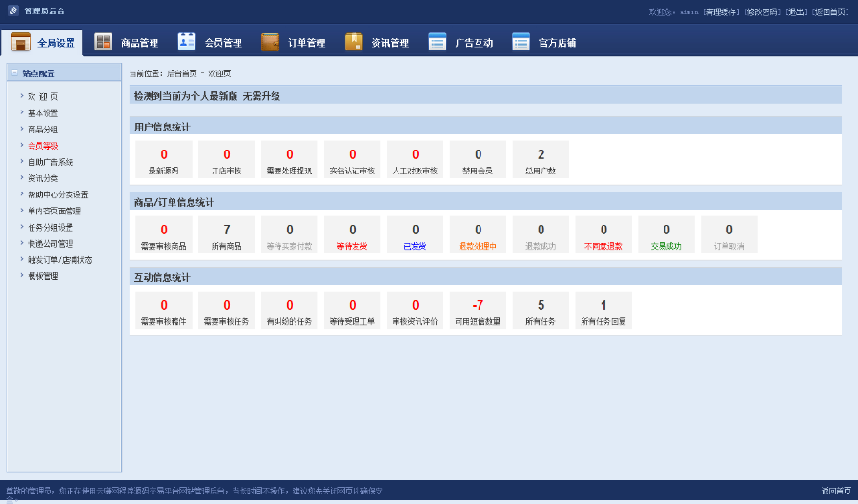858x504 pixels.
Task: Open 欢迎页 in the sidebar
Action: click(43, 97)
